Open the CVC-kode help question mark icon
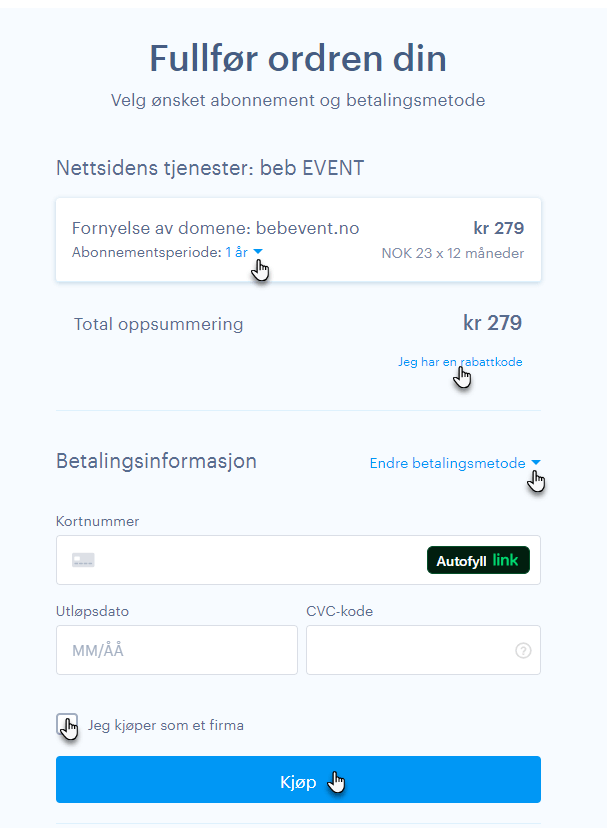Screen dimensions: 607x828 (x=523, y=650)
